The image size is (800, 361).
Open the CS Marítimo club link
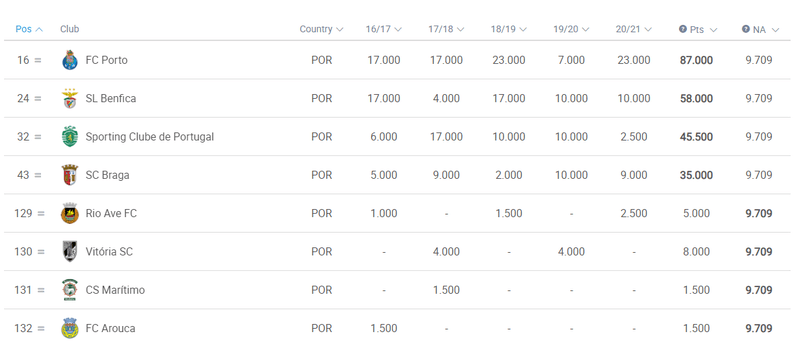115,290
